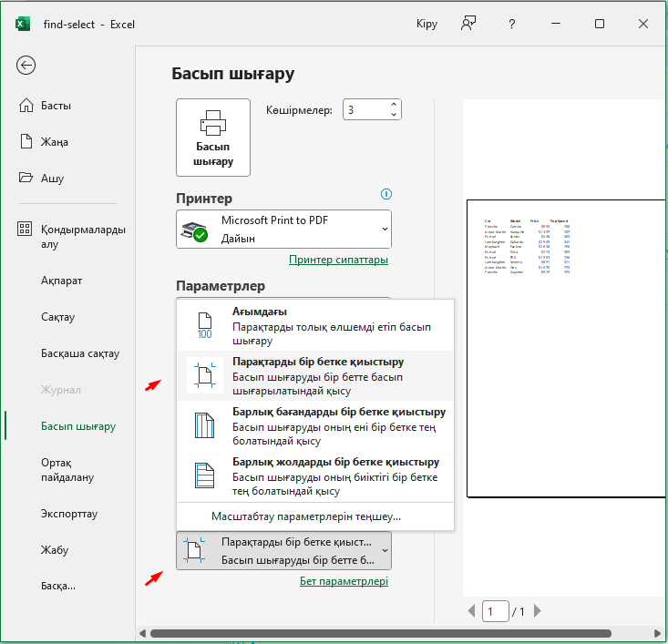Open Бет параметрлері link
Viewport: 668px width, 644px height.
(x=344, y=581)
